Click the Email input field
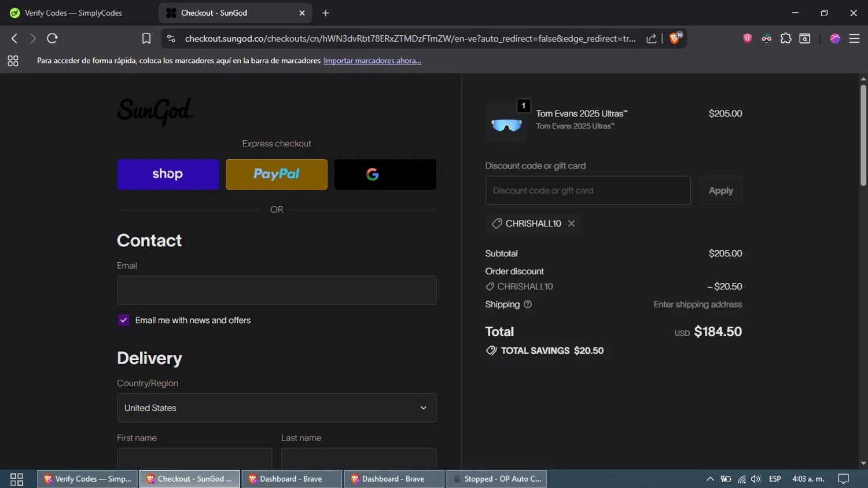Screen dimensions: 868x488 (277, 290)
